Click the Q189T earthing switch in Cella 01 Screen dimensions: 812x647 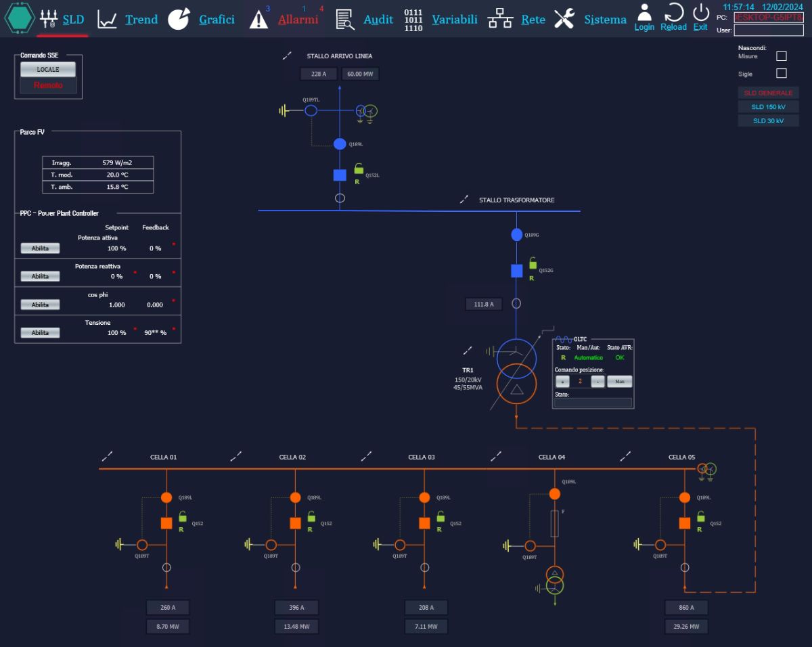coord(142,545)
